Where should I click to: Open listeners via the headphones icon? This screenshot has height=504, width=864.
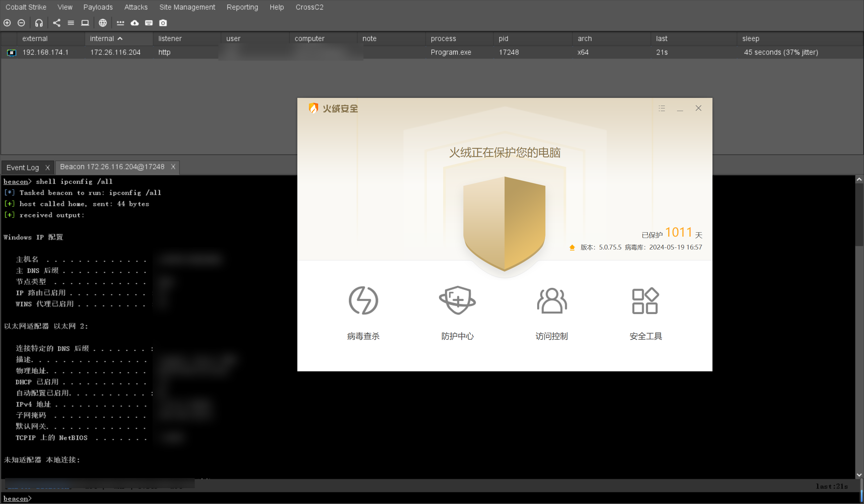click(39, 23)
